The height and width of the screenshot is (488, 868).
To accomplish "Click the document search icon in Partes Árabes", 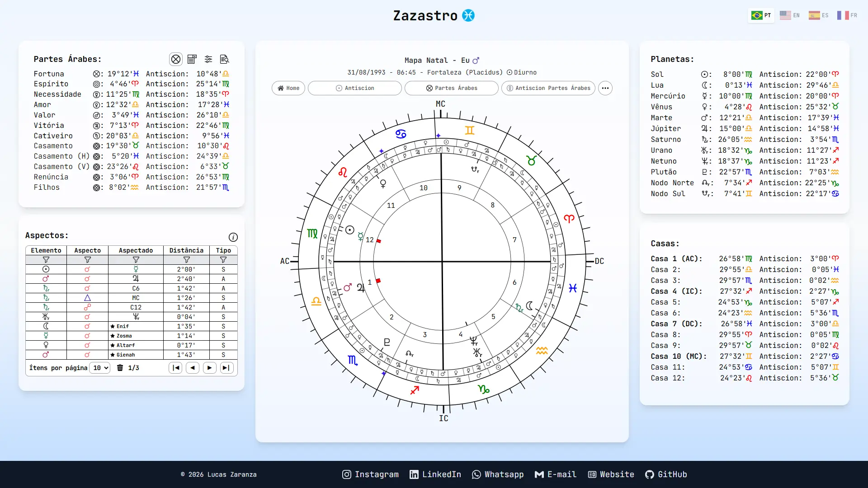I will (x=225, y=59).
